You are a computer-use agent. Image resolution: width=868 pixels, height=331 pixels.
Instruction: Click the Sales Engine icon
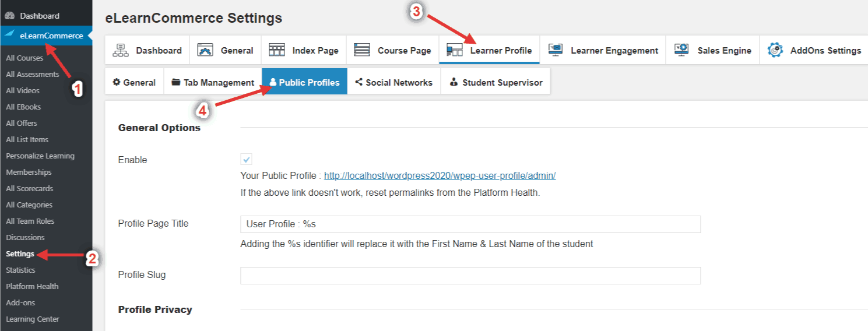pos(681,50)
